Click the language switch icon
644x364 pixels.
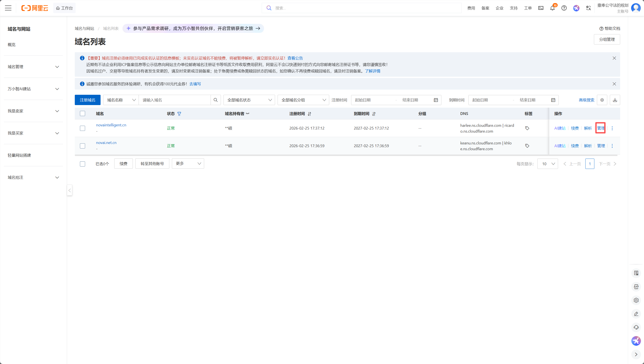(x=588, y=8)
